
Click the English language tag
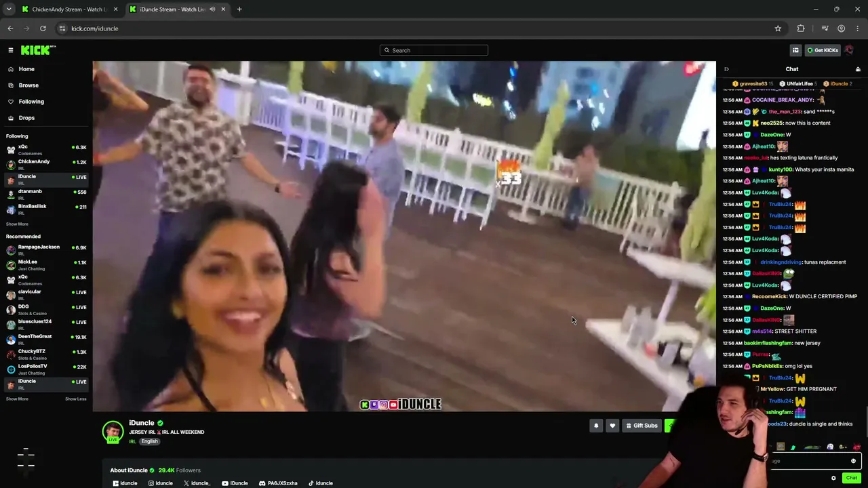click(149, 441)
